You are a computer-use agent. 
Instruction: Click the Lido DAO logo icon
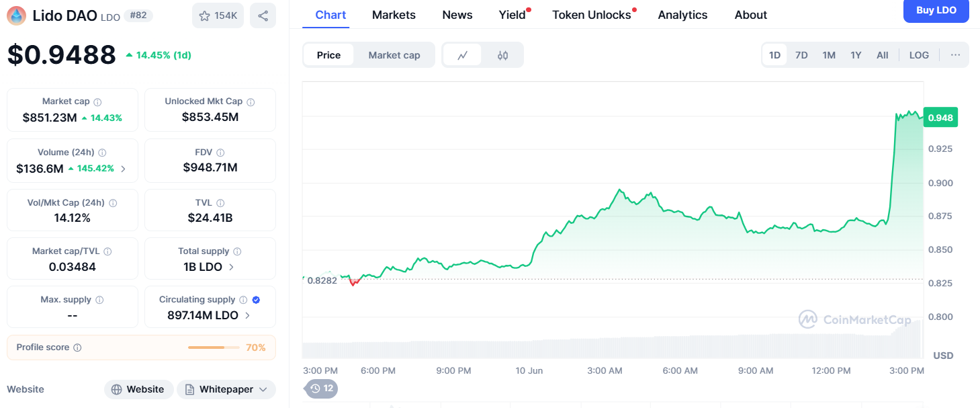(x=16, y=15)
